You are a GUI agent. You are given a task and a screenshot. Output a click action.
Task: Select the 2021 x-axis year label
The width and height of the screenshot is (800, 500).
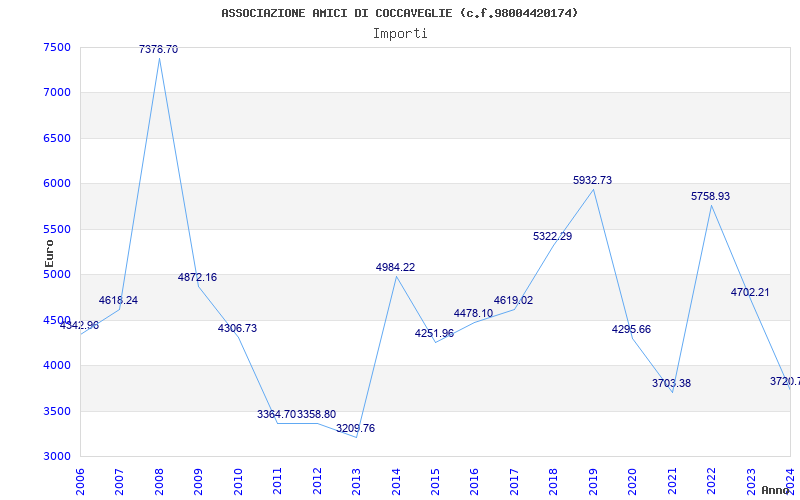coord(672,482)
